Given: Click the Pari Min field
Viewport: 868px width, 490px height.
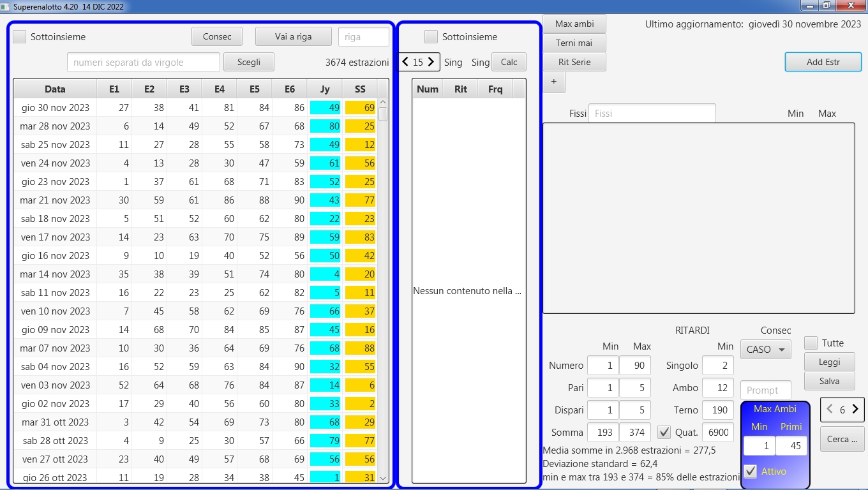Looking at the screenshot, I should point(603,388).
